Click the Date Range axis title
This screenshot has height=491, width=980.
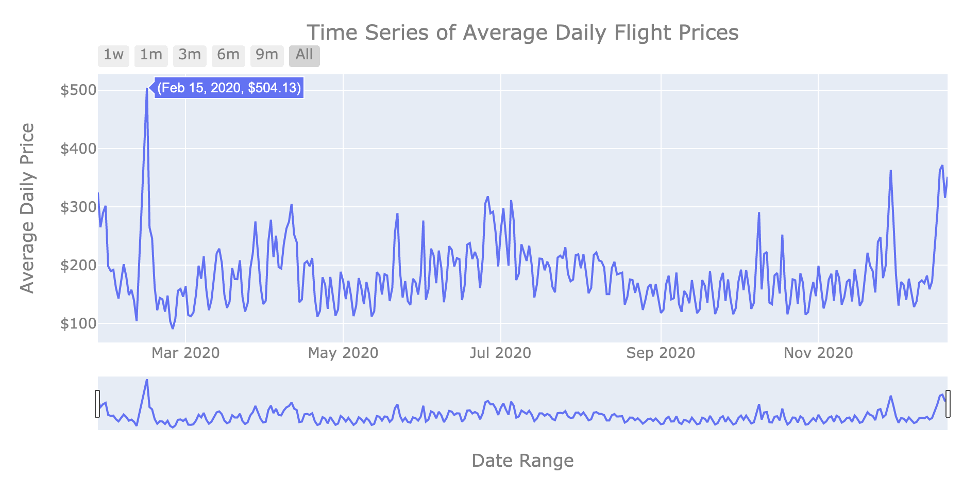[522, 461]
